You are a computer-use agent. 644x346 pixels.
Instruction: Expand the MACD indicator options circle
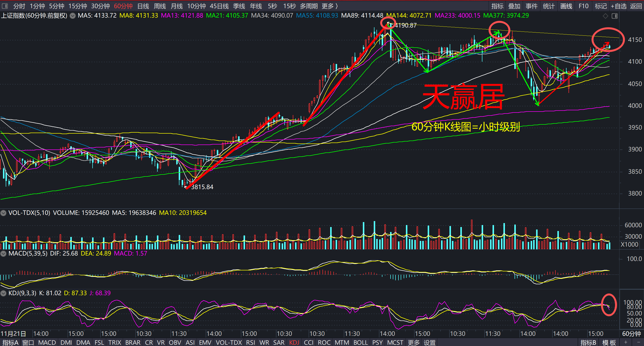point(3,254)
